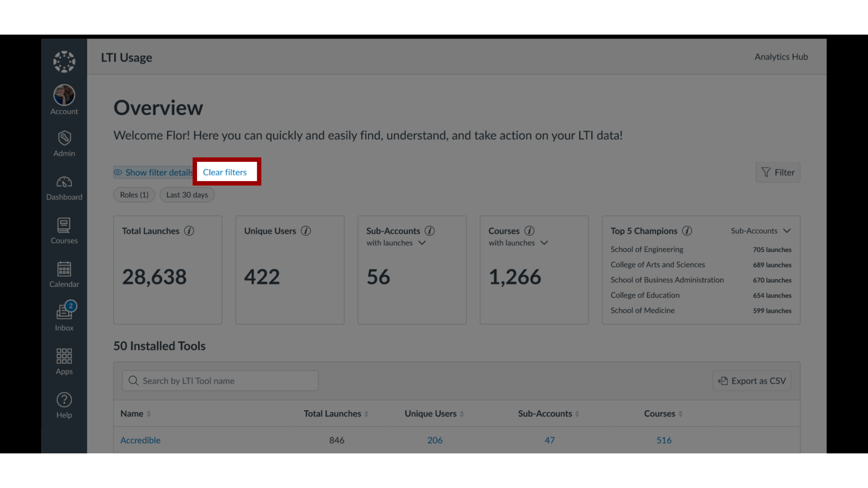Open the Analytics Hub menu item
868x488 pixels.
point(780,56)
